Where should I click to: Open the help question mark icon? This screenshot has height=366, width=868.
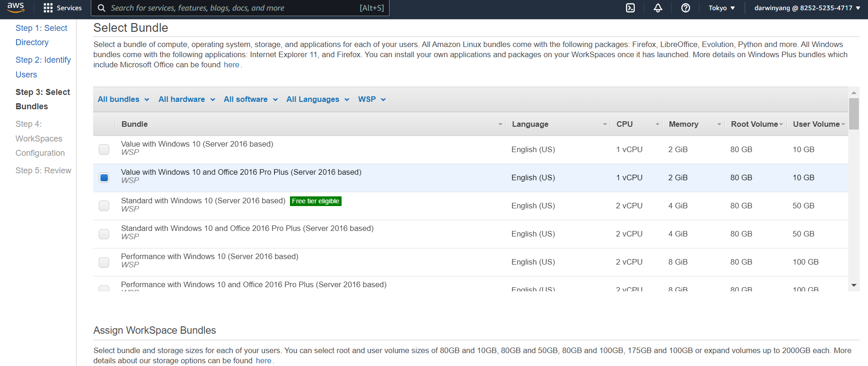point(685,8)
